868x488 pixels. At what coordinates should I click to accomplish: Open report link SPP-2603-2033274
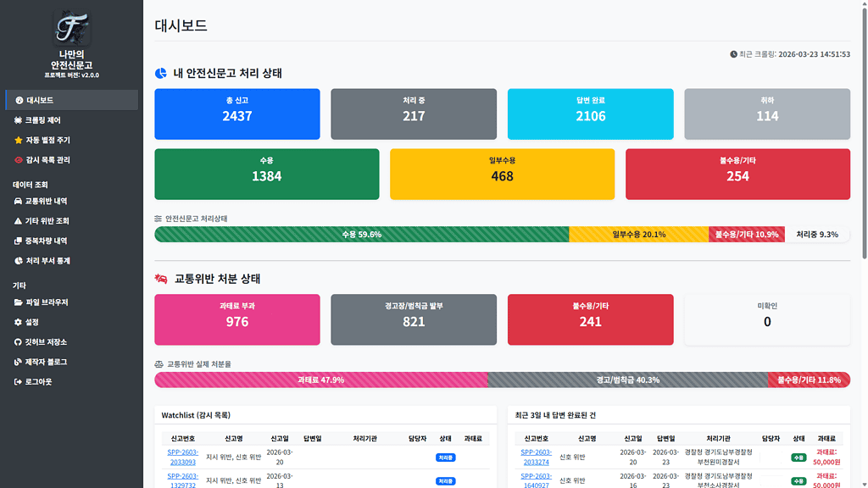536,457
